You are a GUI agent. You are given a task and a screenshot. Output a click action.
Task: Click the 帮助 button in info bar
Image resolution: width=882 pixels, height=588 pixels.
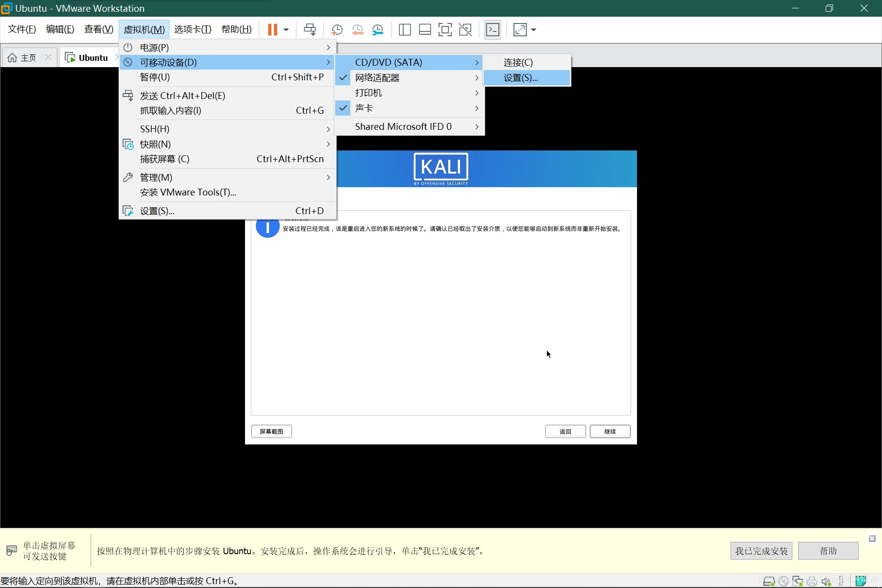point(828,551)
